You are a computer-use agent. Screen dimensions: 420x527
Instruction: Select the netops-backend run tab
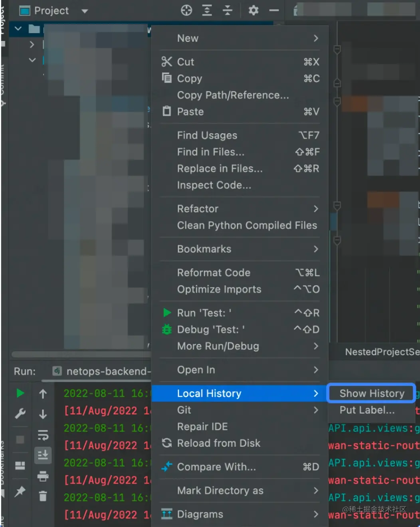[x=101, y=371]
